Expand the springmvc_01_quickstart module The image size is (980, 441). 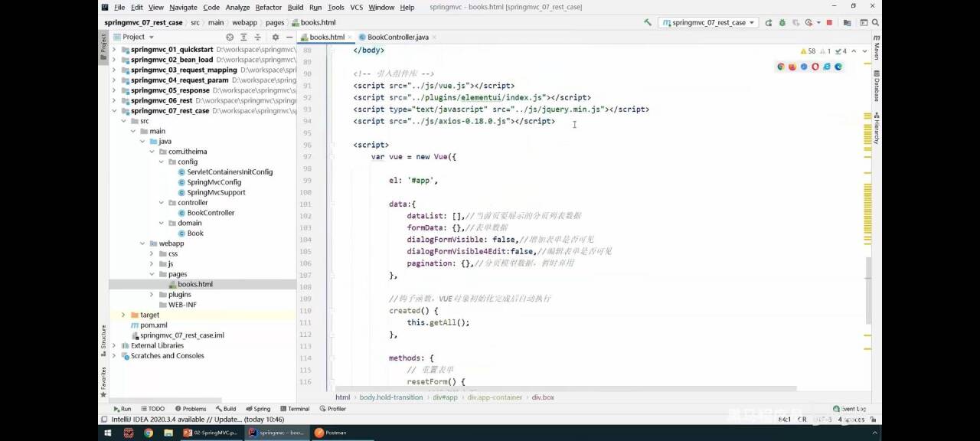coord(114,49)
